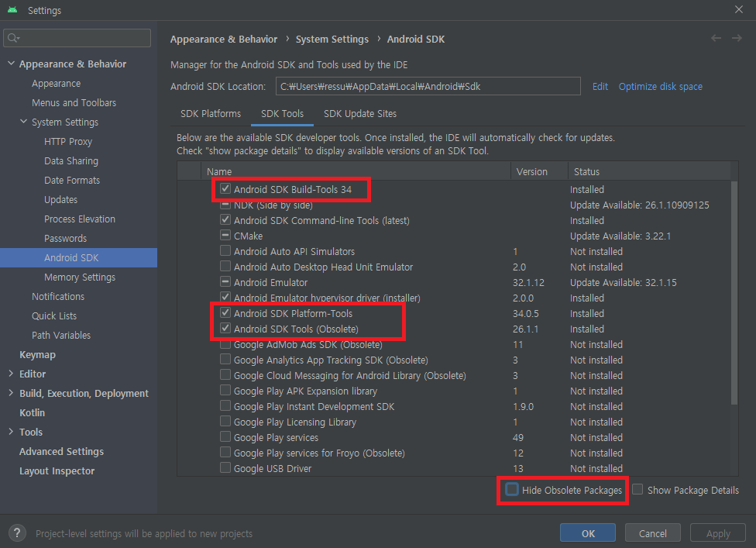
Task: Click the Name column header
Action: click(356, 171)
